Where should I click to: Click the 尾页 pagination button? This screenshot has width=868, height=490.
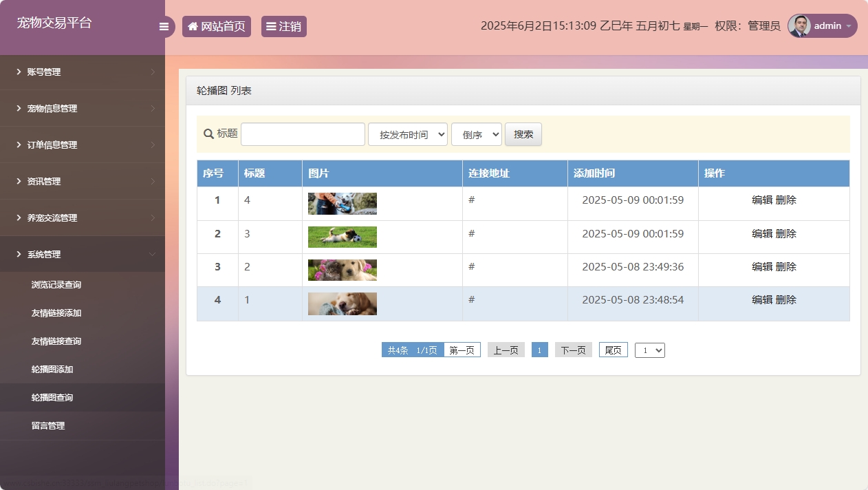click(x=614, y=350)
